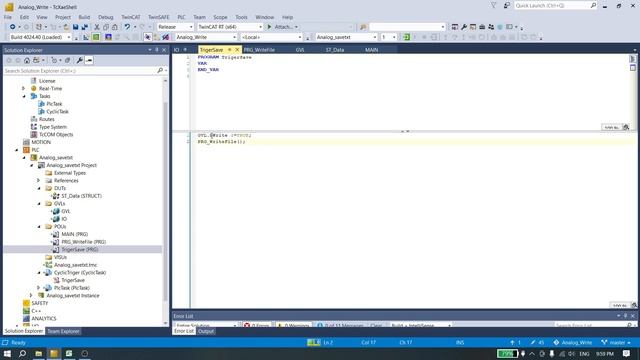Viewport: 640px width, 360px height.
Task: Close the TrigerSave tab
Action: [x=237, y=50]
